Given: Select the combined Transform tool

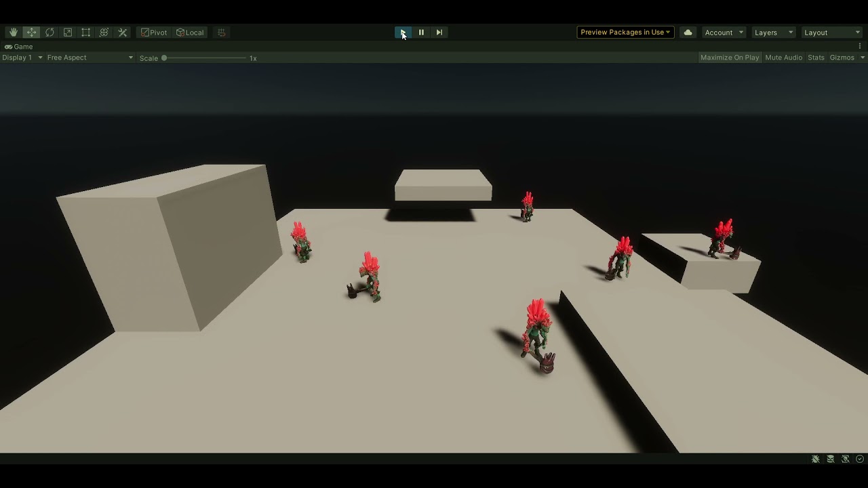Looking at the screenshot, I should click(x=104, y=33).
